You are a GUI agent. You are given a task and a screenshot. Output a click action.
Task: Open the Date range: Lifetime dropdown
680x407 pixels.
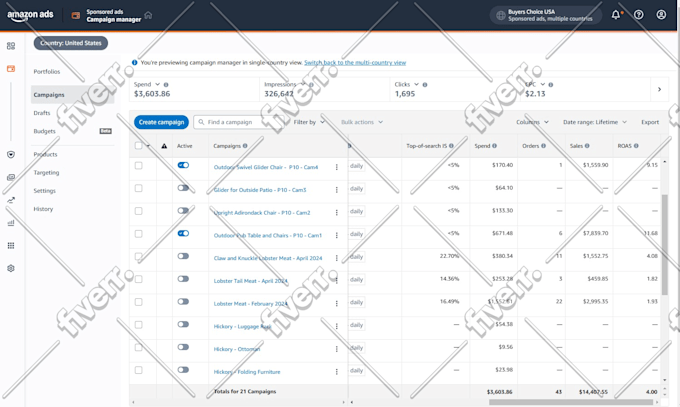[595, 122]
